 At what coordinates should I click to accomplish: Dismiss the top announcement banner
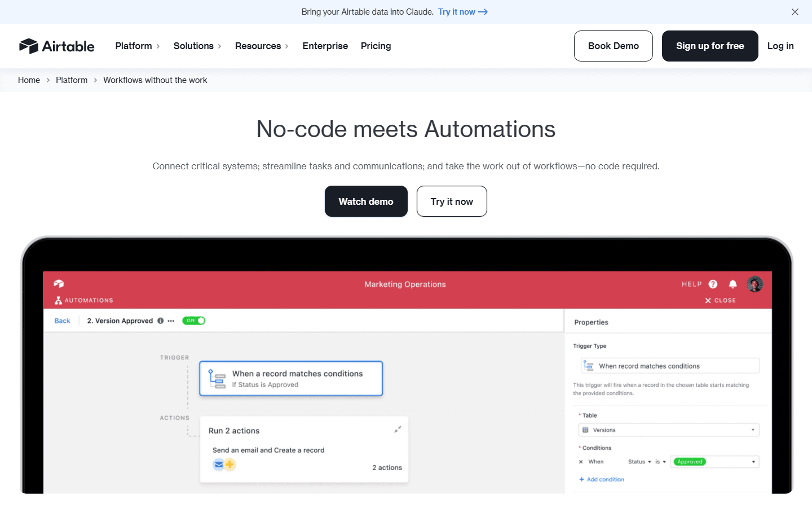[x=795, y=12]
